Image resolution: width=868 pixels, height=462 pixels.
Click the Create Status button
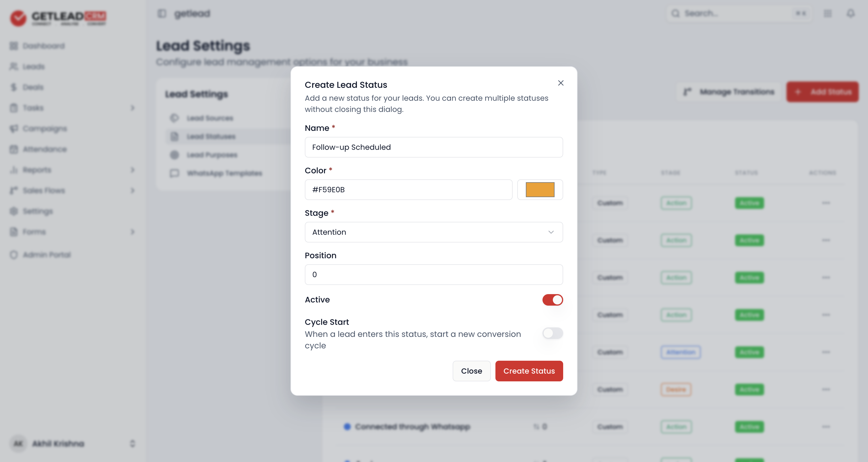click(x=529, y=371)
